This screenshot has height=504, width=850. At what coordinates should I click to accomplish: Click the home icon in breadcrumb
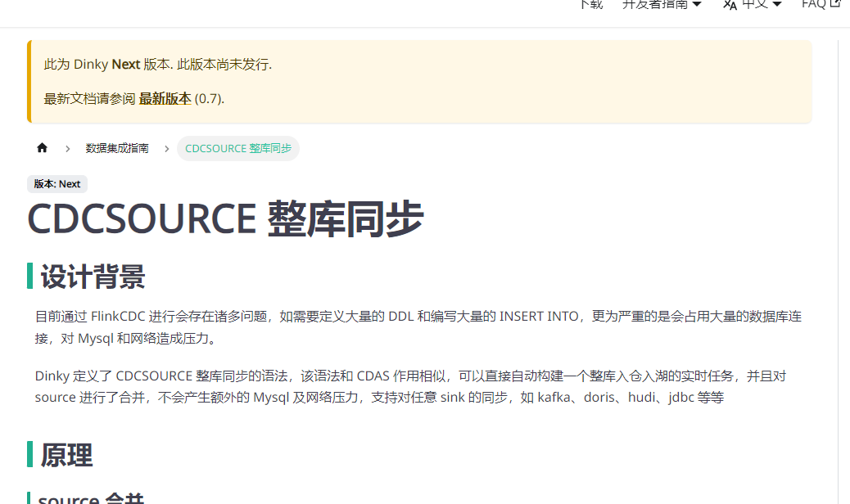42,148
